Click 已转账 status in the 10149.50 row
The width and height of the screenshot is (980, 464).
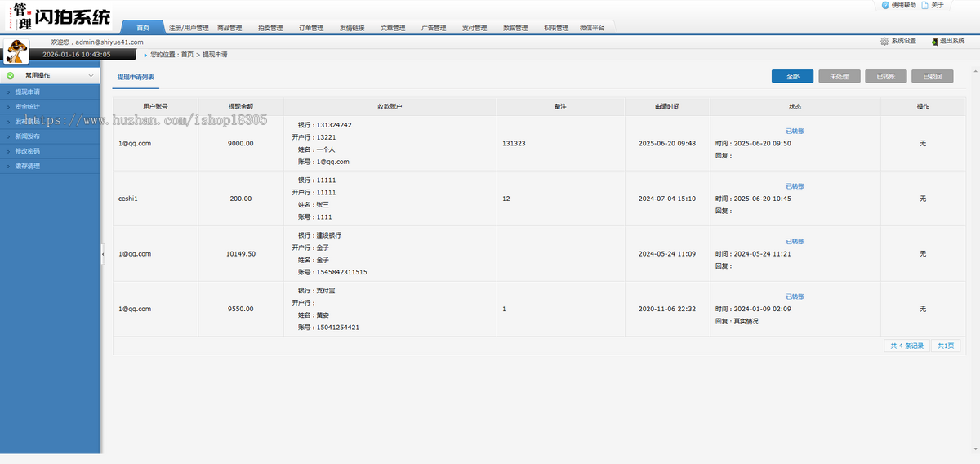(x=795, y=242)
